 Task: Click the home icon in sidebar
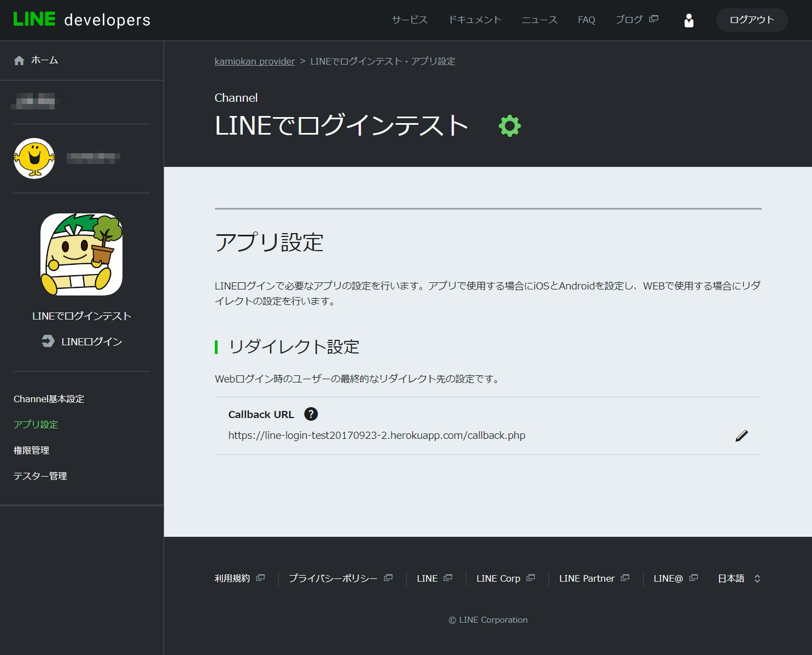click(x=19, y=60)
